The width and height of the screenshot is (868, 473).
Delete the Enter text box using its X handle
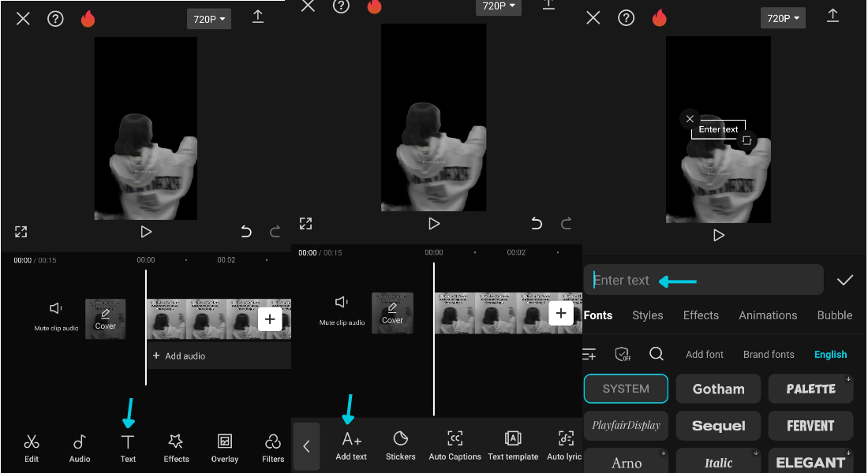click(x=690, y=118)
